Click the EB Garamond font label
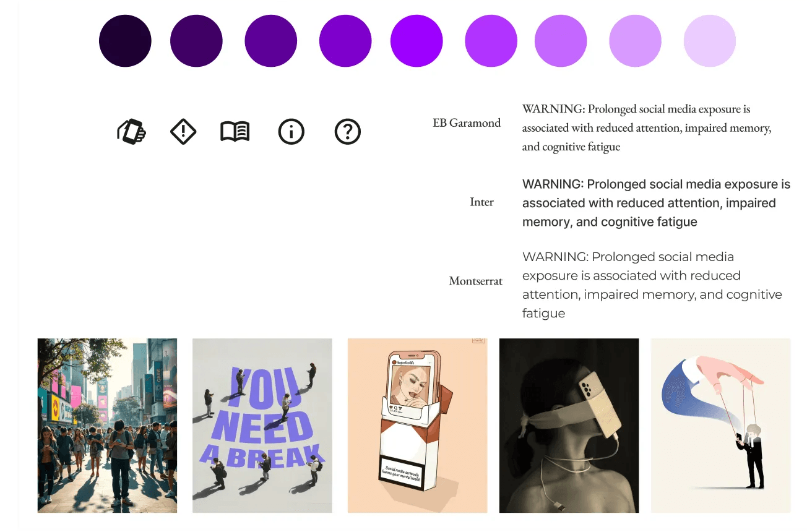This screenshot has height=532, width=807. 467,122
